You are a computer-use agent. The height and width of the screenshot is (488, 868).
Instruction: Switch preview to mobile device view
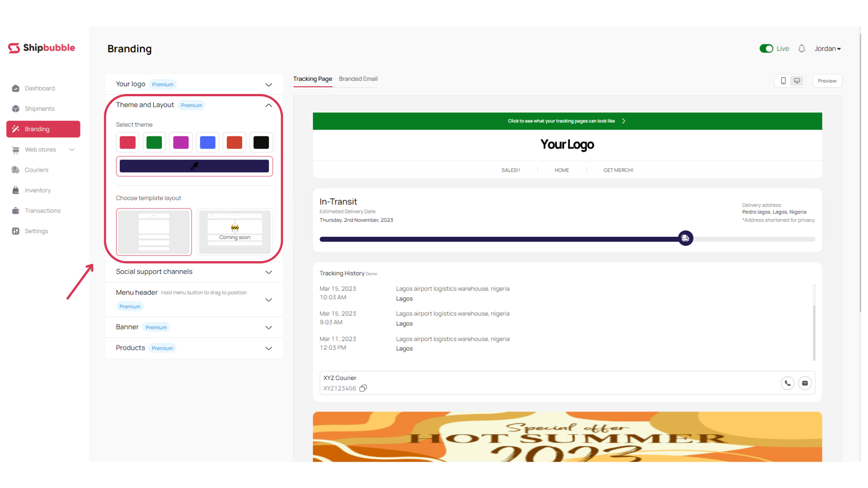pyautogui.click(x=783, y=81)
